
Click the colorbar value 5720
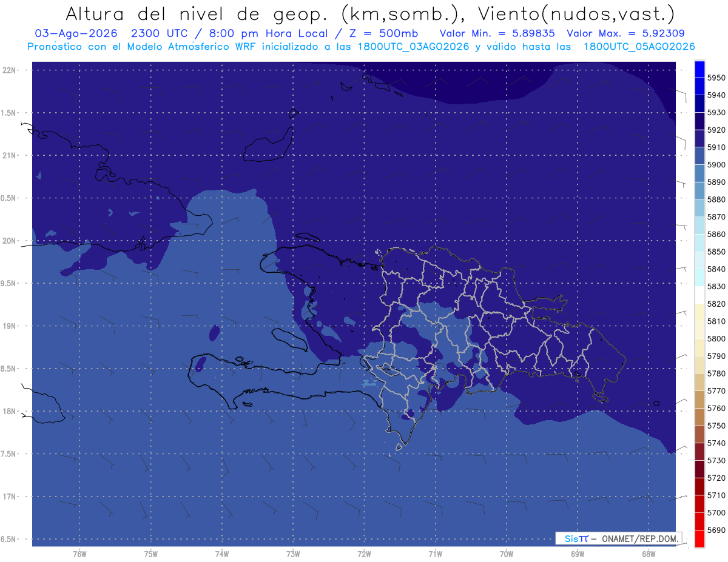pos(716,478)
